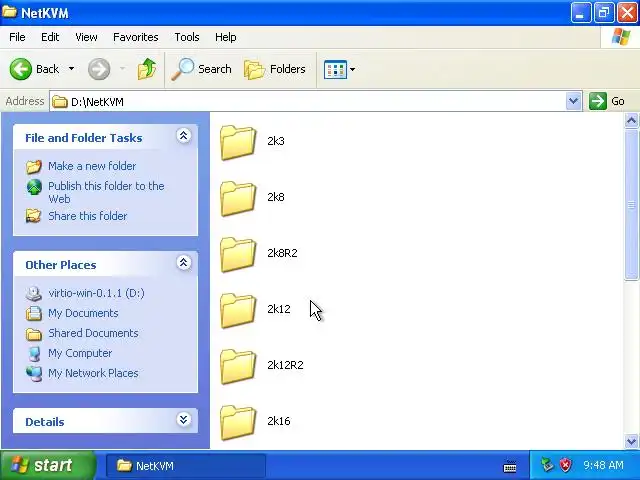Click the My Documents icon
This screenshot has width=640, height=480.
34,313
